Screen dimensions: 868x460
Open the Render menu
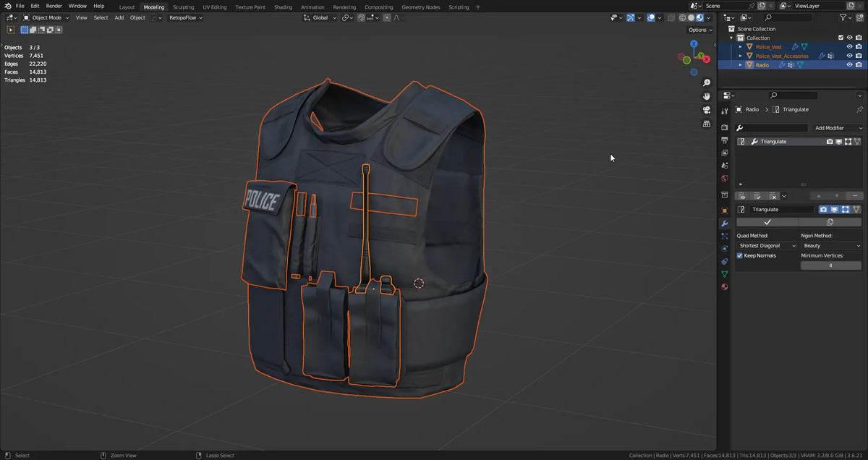(54, 6)
